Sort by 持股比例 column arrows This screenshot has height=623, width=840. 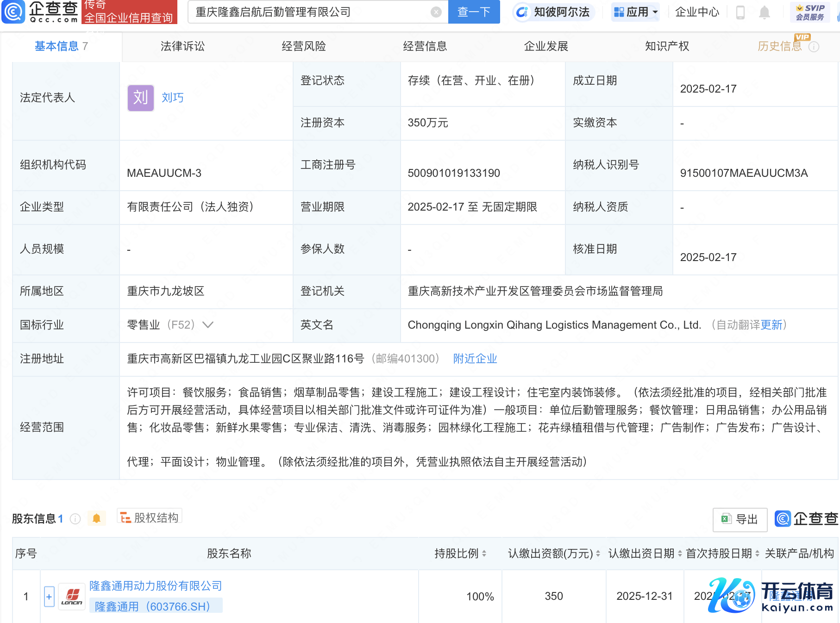(x=484, y=554)
